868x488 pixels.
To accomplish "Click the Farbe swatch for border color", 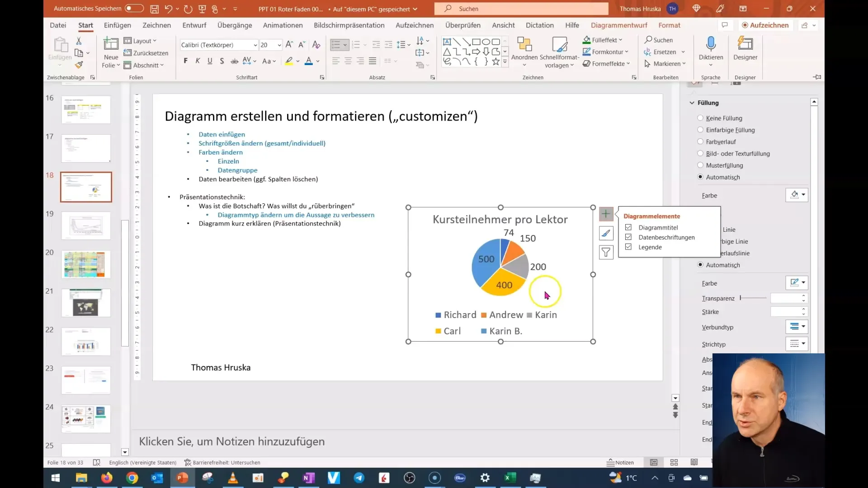I will 797,282.
